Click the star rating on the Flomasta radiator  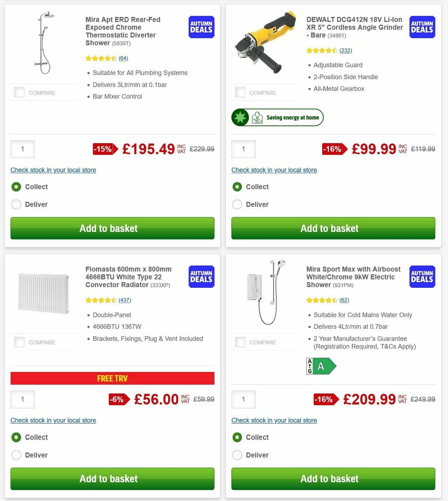101,300
